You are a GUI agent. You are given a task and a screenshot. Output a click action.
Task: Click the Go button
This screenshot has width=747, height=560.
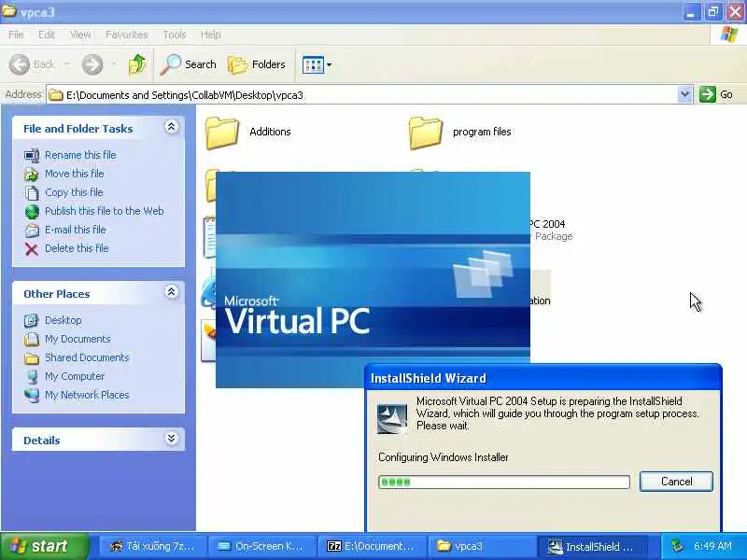point(716,94)
